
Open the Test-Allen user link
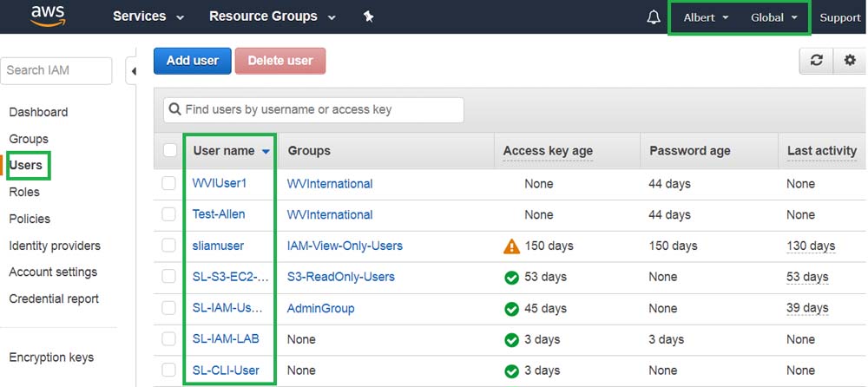219,214
